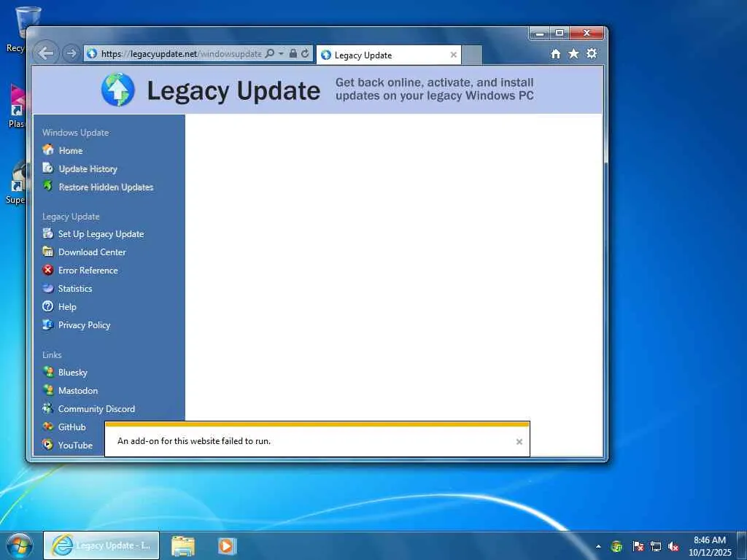Click the Home icon in sidebar
Screen dimensions: 747x560
click(48, 150)
